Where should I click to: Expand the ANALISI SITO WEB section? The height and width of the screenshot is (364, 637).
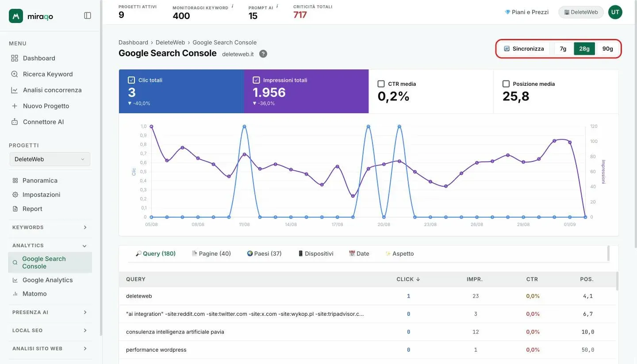click(50, 349)
